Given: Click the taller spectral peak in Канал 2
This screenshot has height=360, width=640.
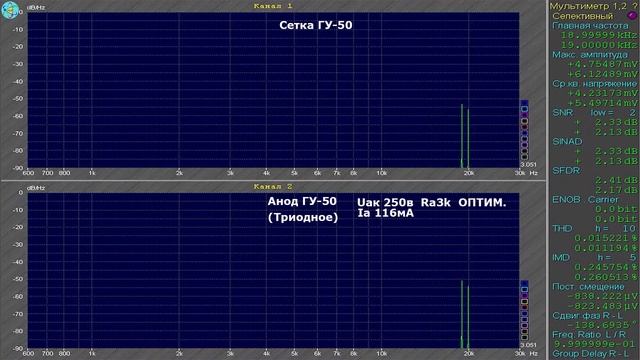Looking at the screenshot, I should (462, 314).
